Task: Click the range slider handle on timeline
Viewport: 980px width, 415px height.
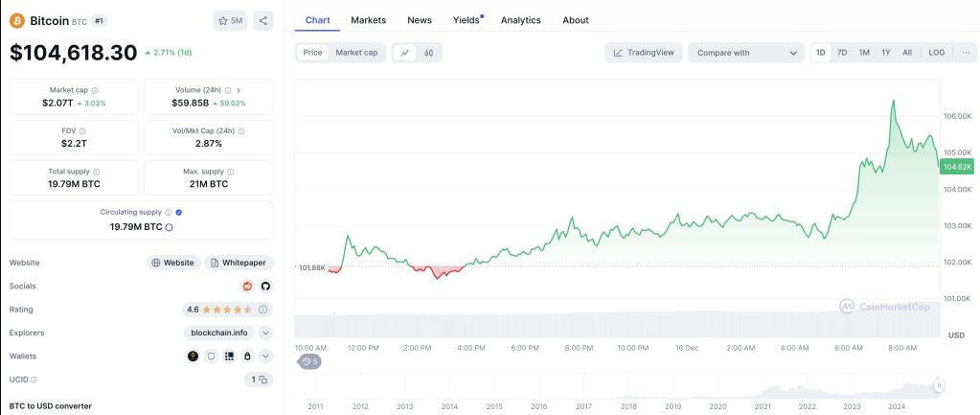Action: click(939, 385)
